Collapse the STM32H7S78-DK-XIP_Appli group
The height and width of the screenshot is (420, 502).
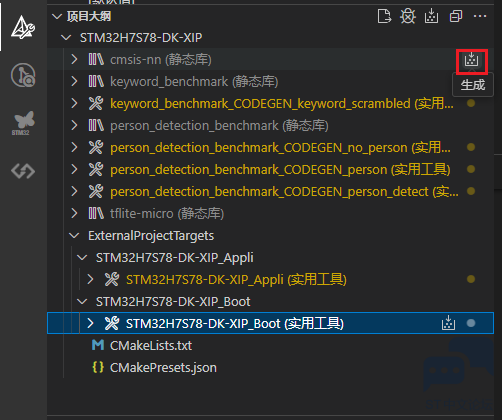click(x=82, y=257)
